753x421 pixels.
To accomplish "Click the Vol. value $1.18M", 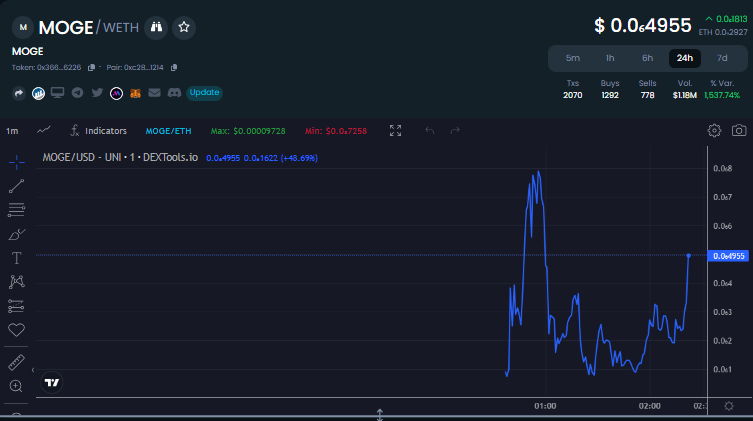I will pyautogui.click(x=684, y=96).
